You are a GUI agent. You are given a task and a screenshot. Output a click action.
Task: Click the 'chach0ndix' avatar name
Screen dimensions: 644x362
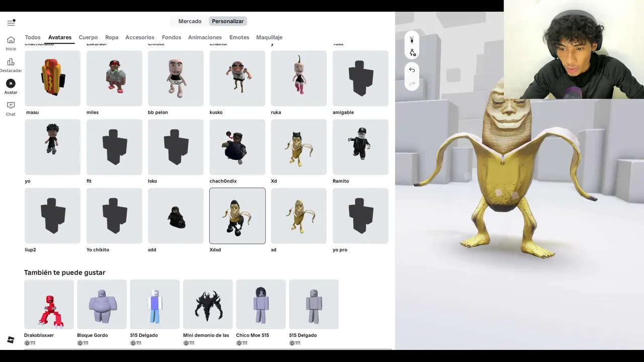(223, 181)
